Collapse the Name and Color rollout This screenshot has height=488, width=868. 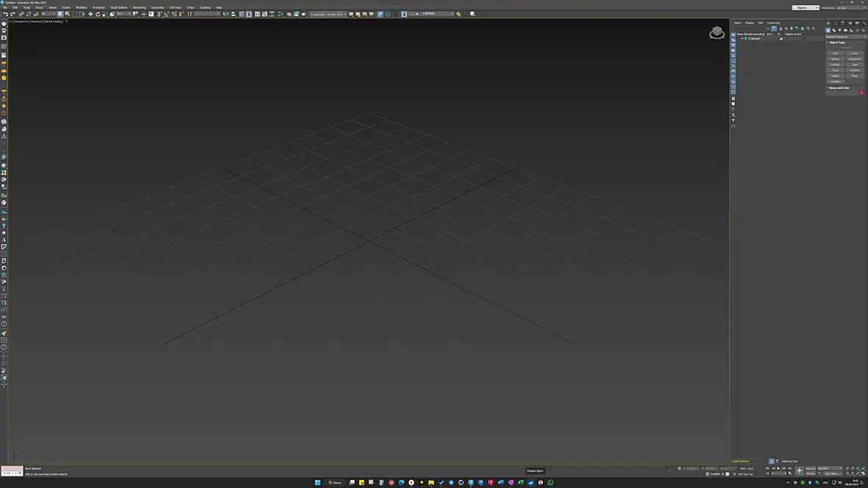[x=839, y=88]
